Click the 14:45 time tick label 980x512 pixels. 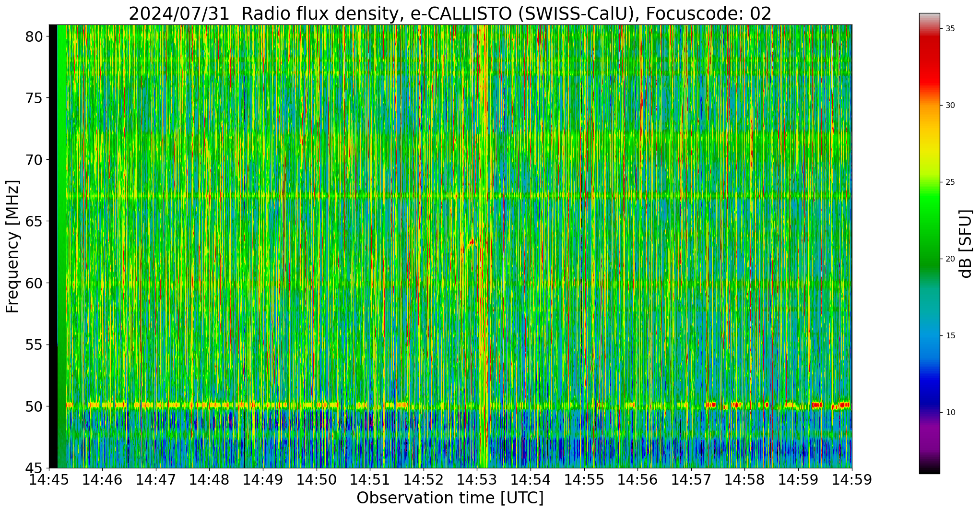tap(49, 479)
